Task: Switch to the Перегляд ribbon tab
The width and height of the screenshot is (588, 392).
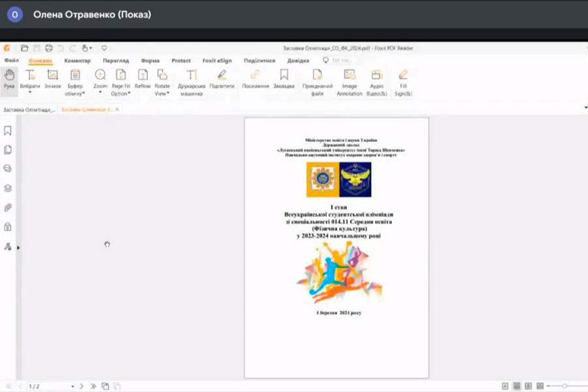Action: point(116,60)
